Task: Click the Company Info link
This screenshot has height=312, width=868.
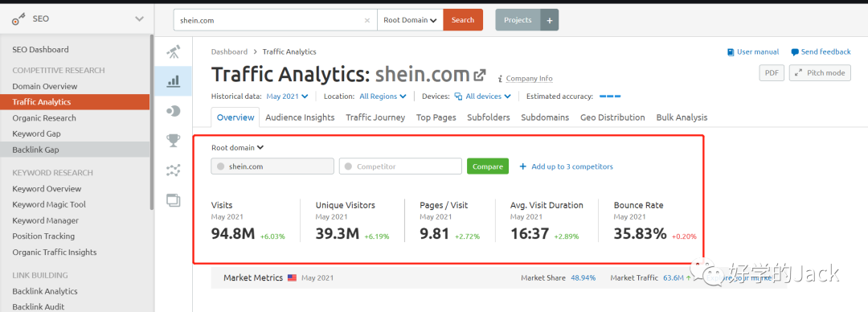Action: tap(529, 79)
